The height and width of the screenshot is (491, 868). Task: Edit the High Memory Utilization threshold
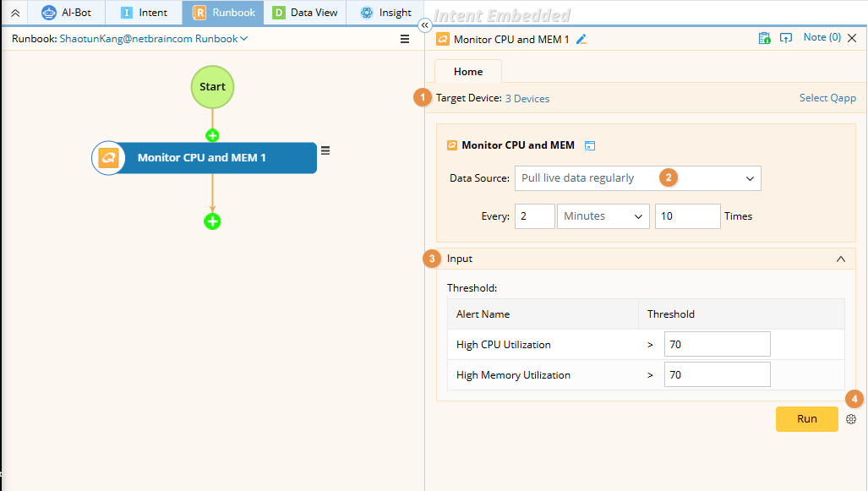pos(717,374)
